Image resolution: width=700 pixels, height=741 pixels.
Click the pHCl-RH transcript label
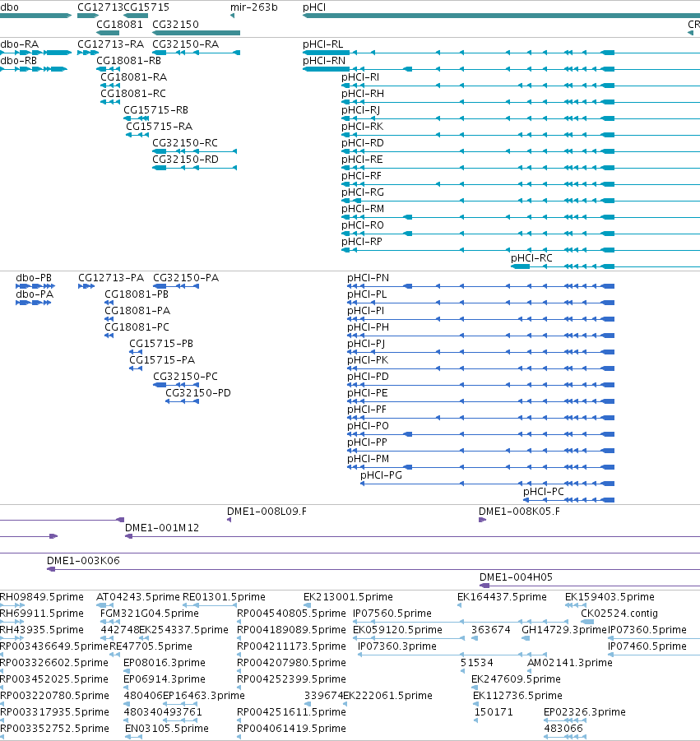(363, 94)
